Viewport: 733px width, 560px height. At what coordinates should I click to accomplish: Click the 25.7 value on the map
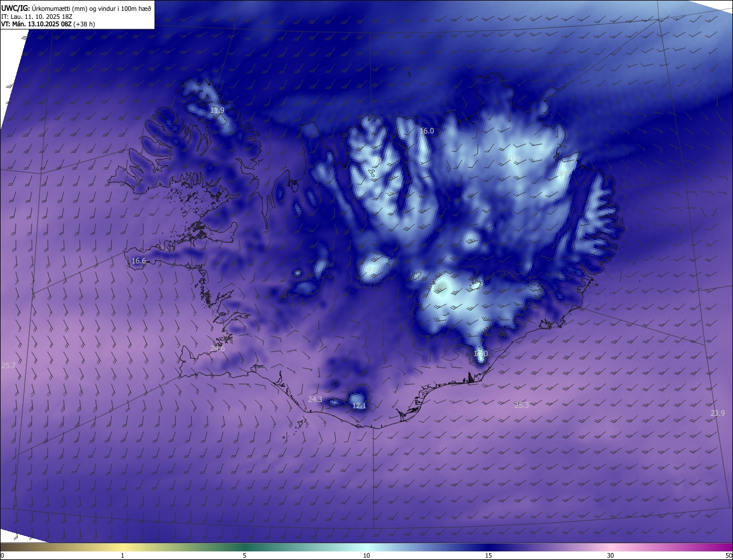(x=9, y=365)
